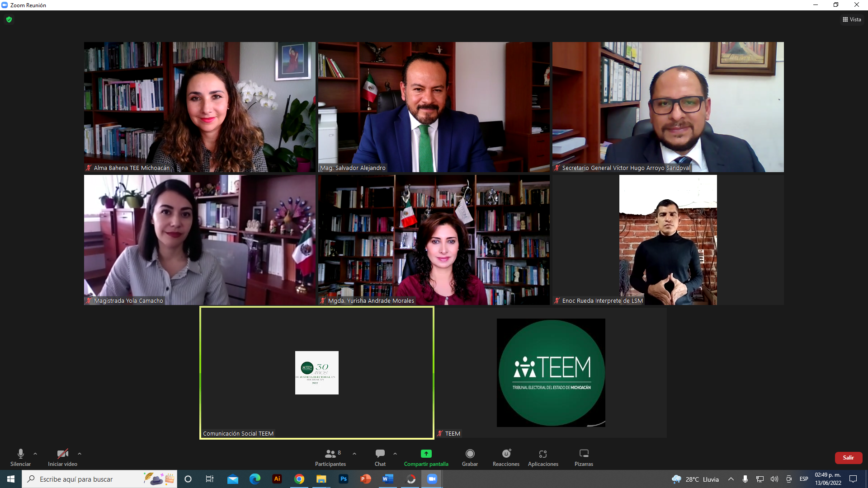Screen dimensions: 868x488
Task: Click the Compartir pantalla icon
Action: pyautogui.click(x=426, y=454)
